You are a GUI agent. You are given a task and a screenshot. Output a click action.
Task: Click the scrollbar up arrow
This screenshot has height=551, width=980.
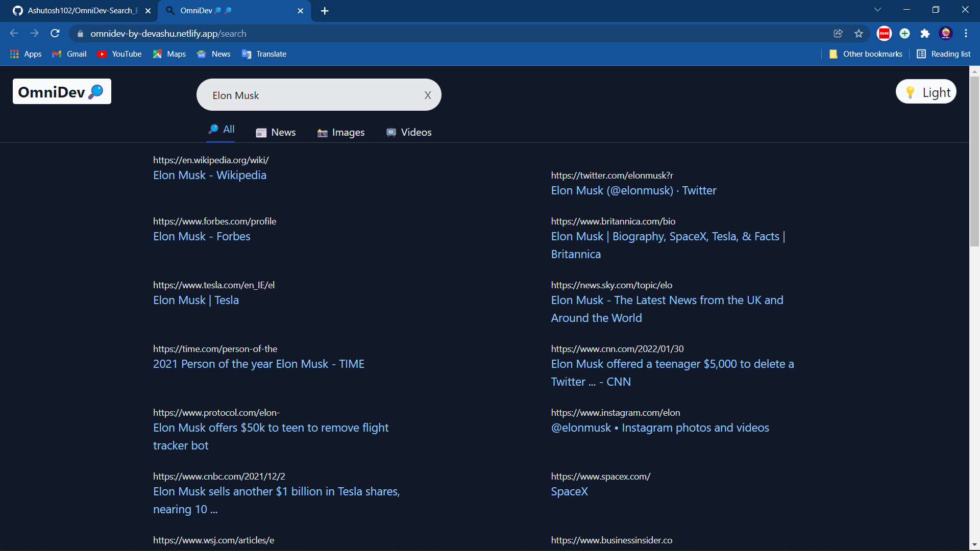pyautogui.click(x=974, y=71)
